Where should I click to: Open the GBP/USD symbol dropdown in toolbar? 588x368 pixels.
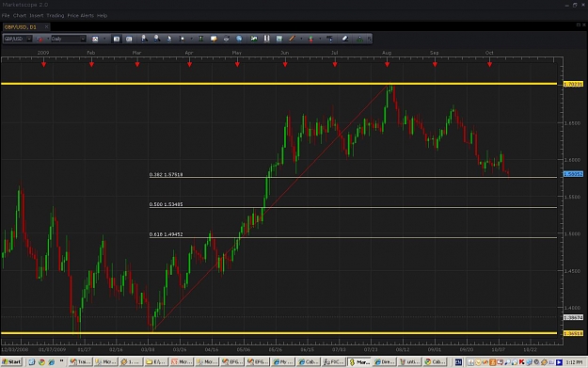tap(29, 39)
